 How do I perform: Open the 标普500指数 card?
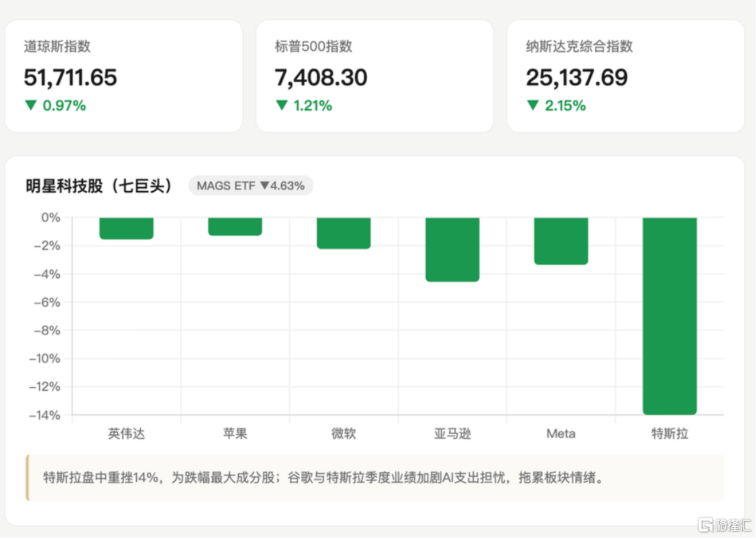pyautogui.click(x=375, y=76)
